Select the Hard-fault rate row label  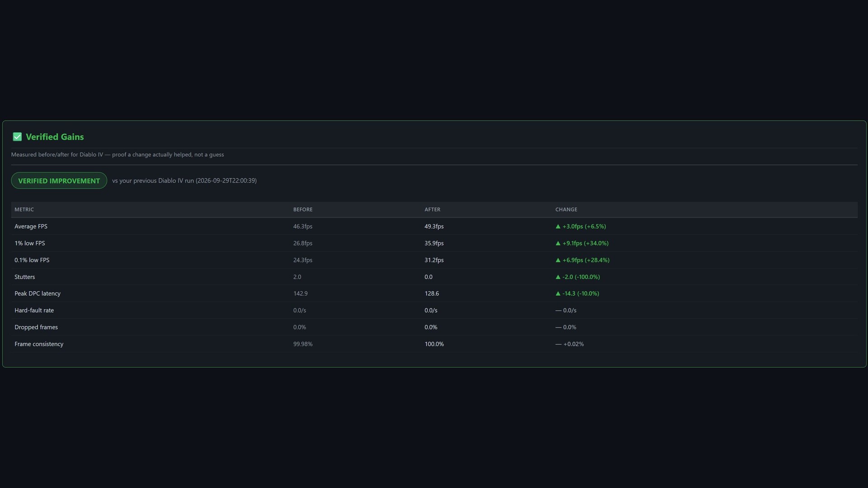coord(34,310)
